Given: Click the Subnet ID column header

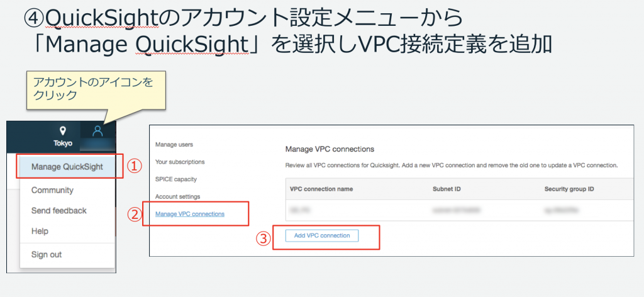Looking at the screenshot, I should click(x=447, y=189).
